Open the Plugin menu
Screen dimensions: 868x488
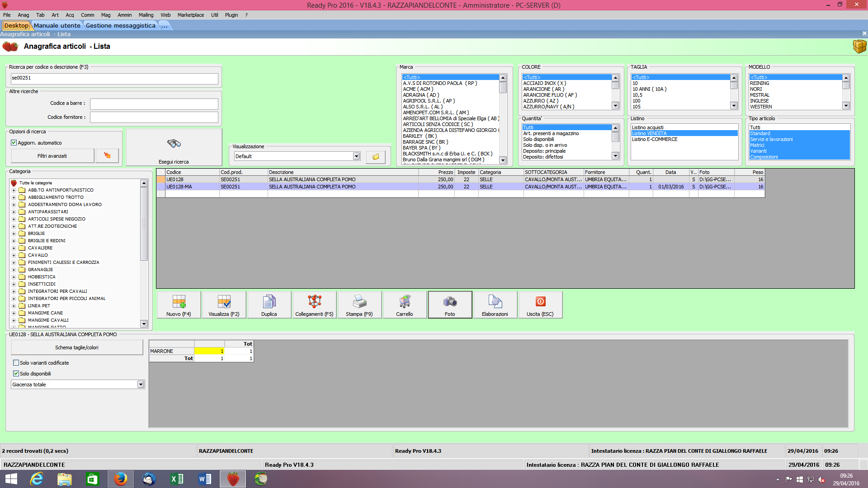[x=231, y=15]
